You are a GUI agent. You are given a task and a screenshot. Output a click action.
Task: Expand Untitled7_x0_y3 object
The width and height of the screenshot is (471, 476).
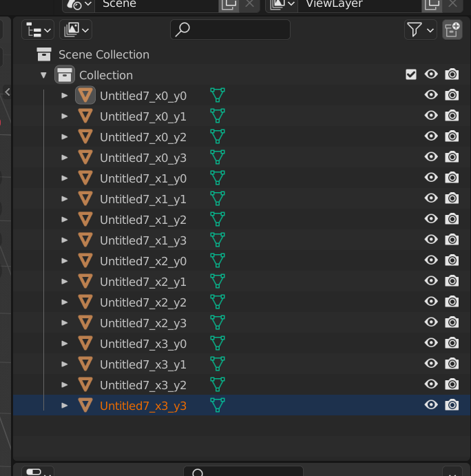pos(64,158)
